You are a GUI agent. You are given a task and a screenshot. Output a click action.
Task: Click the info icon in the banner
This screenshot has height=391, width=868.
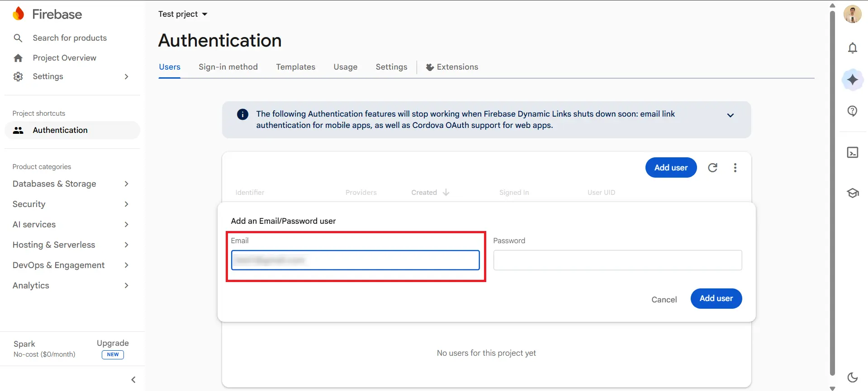pos(242,114)
